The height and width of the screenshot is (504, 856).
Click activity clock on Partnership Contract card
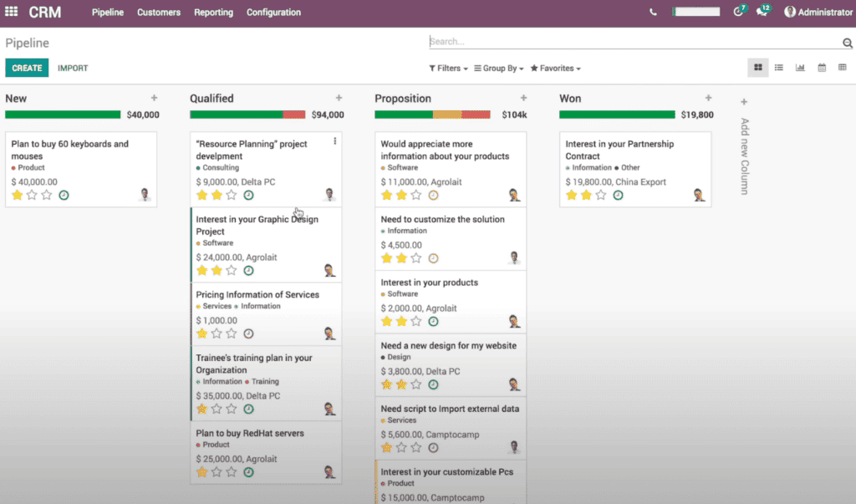[618, 195]
